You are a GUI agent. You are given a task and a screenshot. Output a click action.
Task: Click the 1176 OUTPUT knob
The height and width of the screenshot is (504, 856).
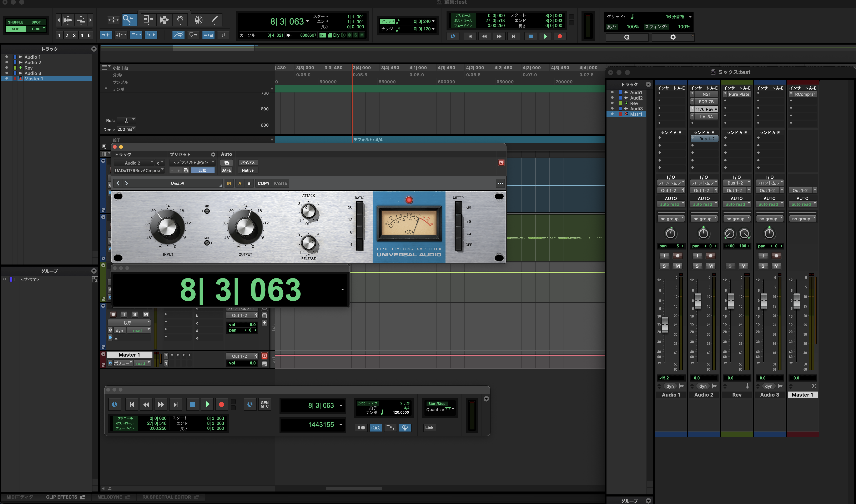tap(245, 227)
